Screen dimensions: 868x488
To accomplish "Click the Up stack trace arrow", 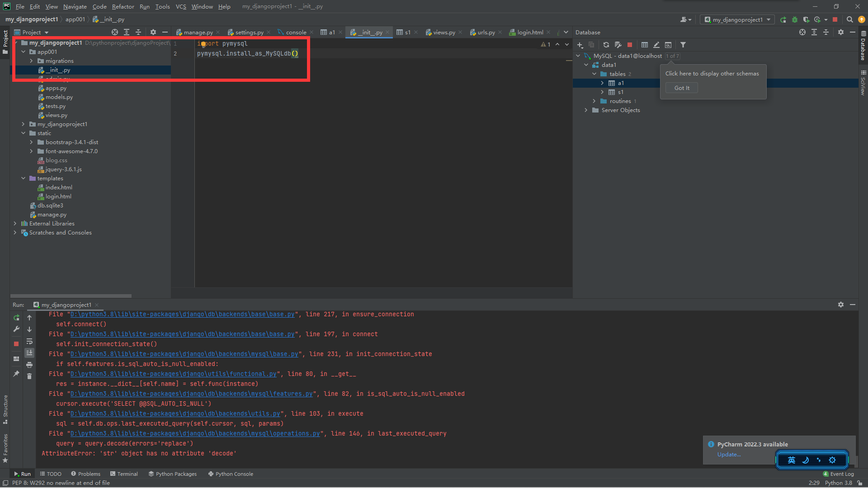I will point(29,318).
